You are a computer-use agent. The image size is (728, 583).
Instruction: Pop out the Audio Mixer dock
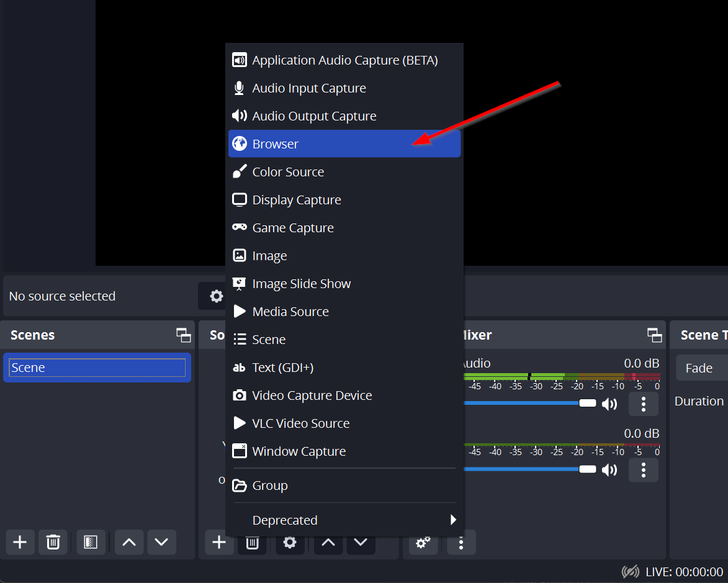(654, 335)
